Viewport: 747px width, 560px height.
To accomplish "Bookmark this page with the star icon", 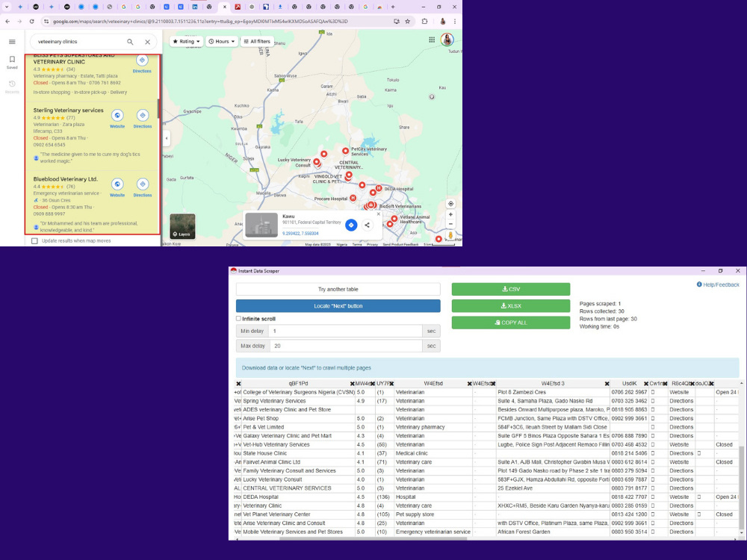I will [x=408, y=22].
